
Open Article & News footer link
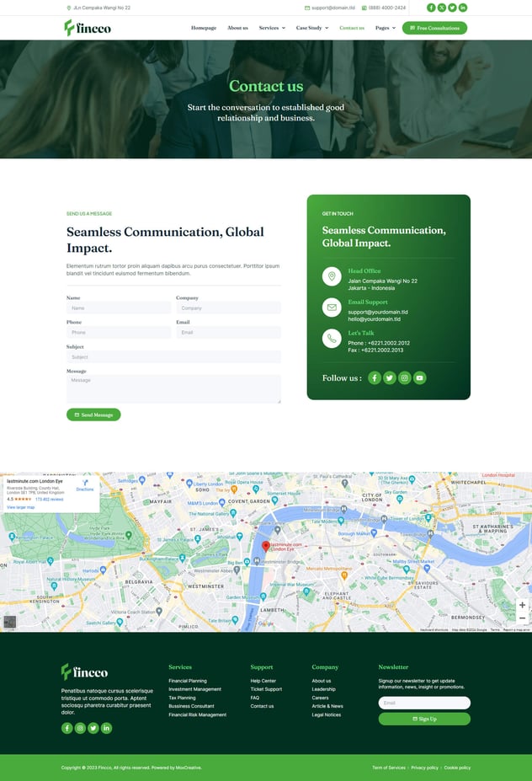(x=327, y=706)
